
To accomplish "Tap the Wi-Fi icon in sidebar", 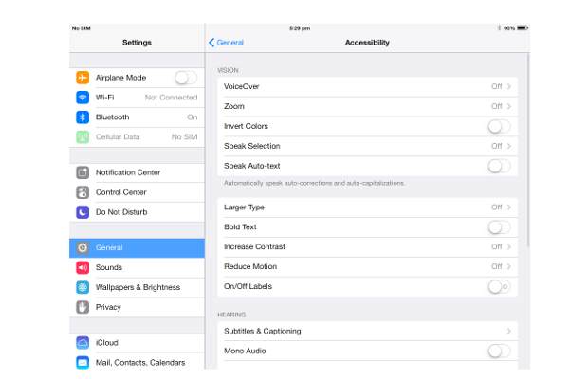I will [x=83, y=98].
